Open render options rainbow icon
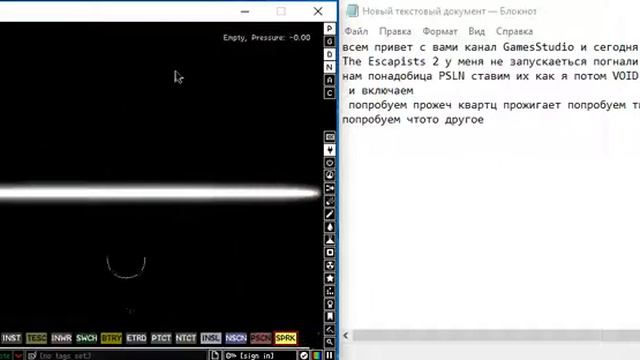The width and height of the screenshot is (640, 360). pyautogui.click(x=317, y=355)
